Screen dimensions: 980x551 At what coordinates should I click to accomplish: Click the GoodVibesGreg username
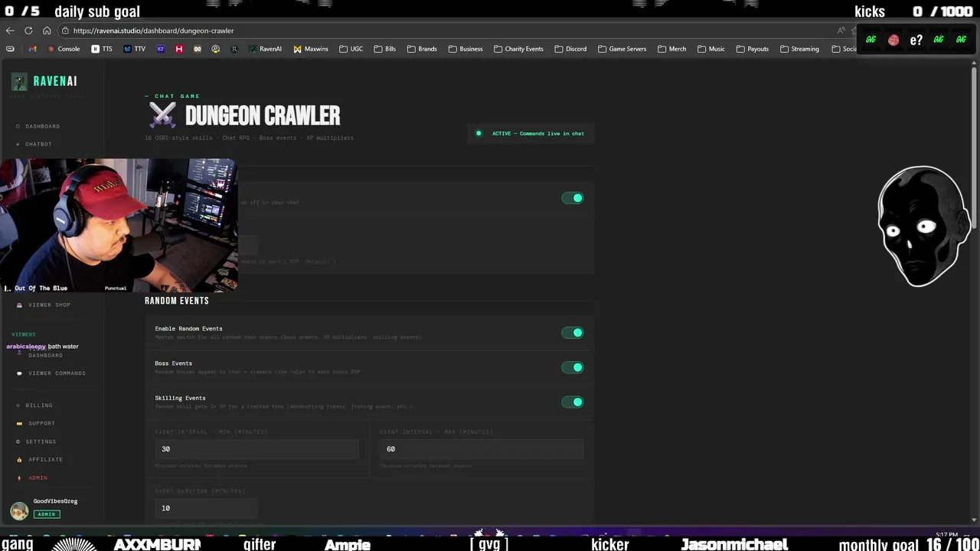pos(55,501)
